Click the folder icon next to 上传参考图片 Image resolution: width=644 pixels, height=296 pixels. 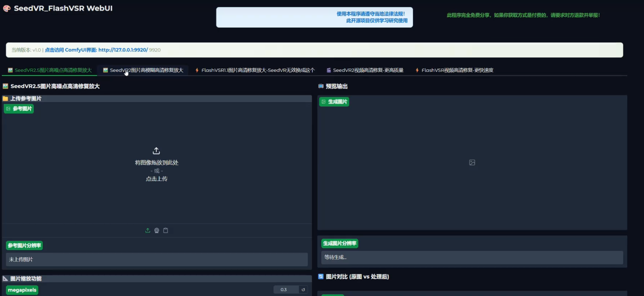pos(5,98)
